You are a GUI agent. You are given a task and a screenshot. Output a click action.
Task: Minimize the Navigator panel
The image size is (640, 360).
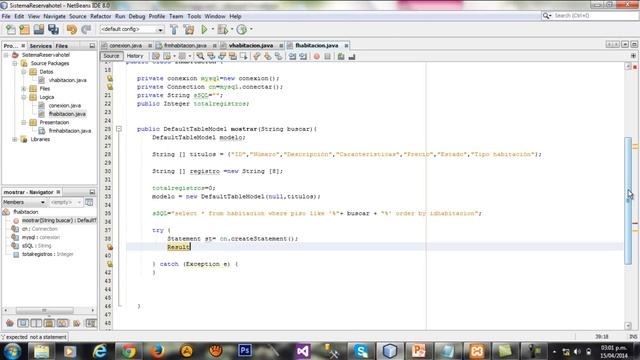[92, 192]
